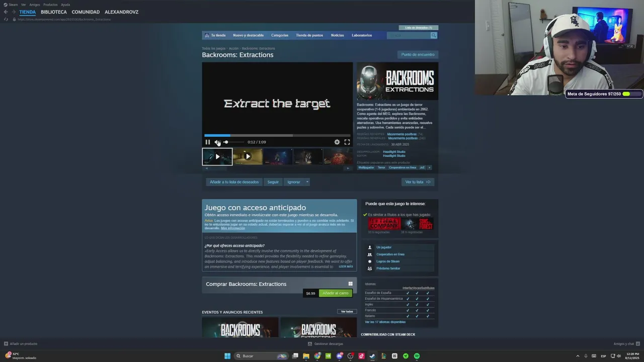Click the Terror tag

click(x=381, y=167)
